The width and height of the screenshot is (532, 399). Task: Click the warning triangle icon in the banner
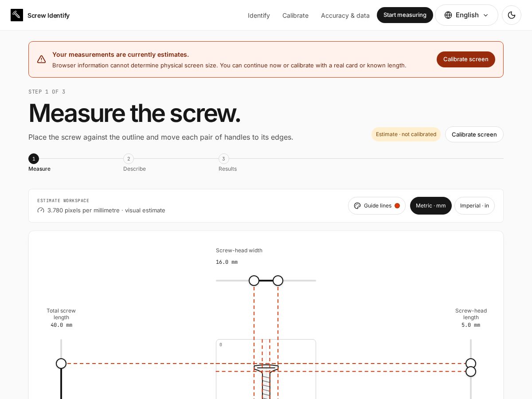tap(41, 59)
